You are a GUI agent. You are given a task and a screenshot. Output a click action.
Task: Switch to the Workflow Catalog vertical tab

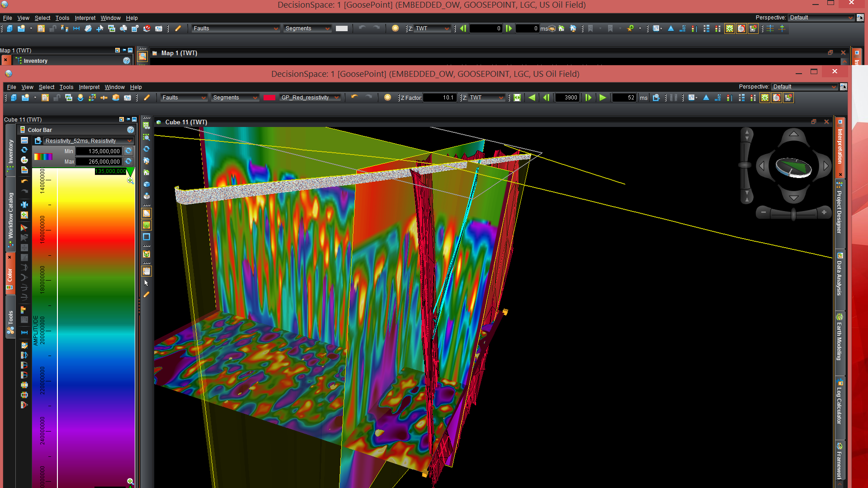coord(10,215)
